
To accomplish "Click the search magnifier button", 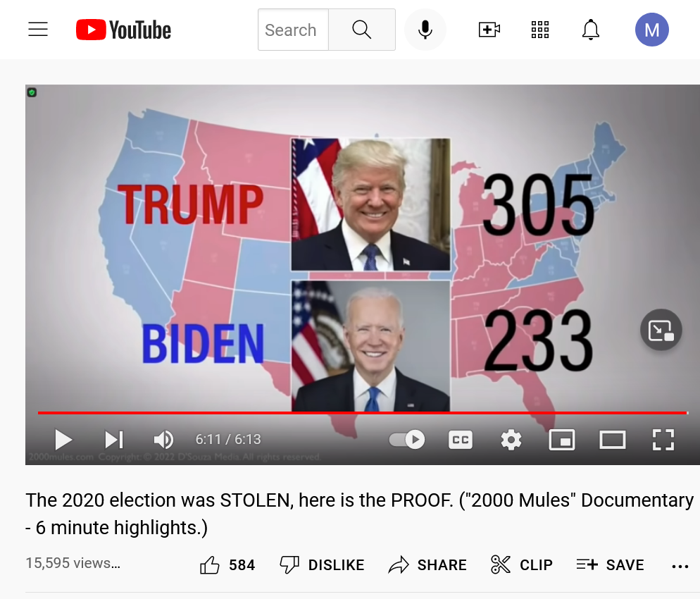I will (x=361, y=30).
